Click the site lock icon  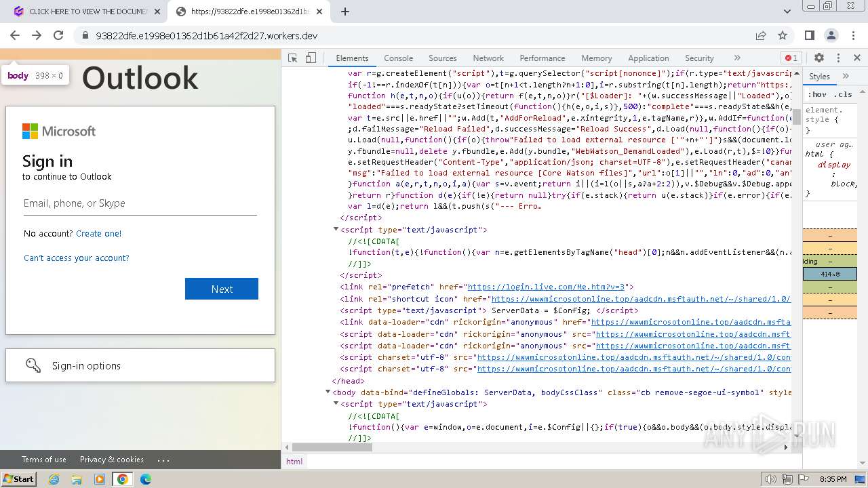pos(85,36)
